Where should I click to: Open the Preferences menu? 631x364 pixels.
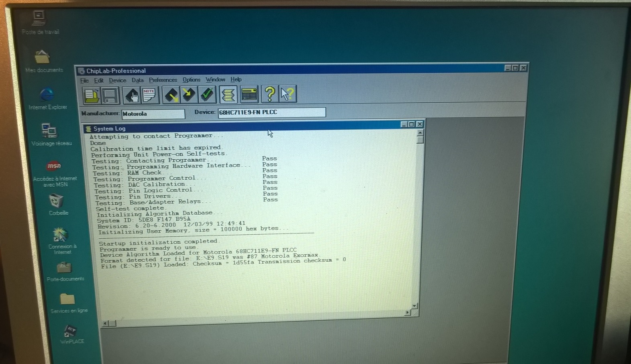coord(163,80)
